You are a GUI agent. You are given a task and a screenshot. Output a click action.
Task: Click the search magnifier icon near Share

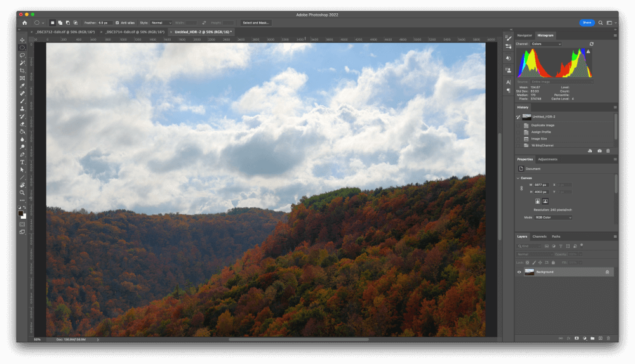[x=601, y=23]
